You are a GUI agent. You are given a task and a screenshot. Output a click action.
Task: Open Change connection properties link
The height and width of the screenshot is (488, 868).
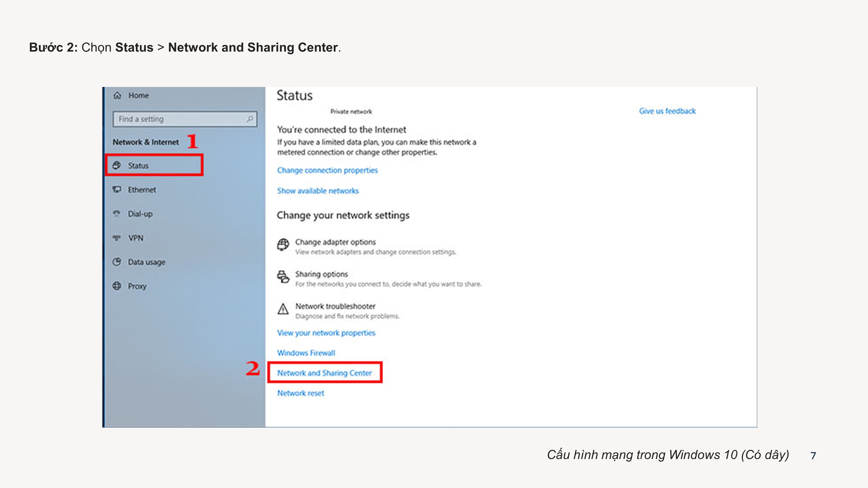pos(327,170)
